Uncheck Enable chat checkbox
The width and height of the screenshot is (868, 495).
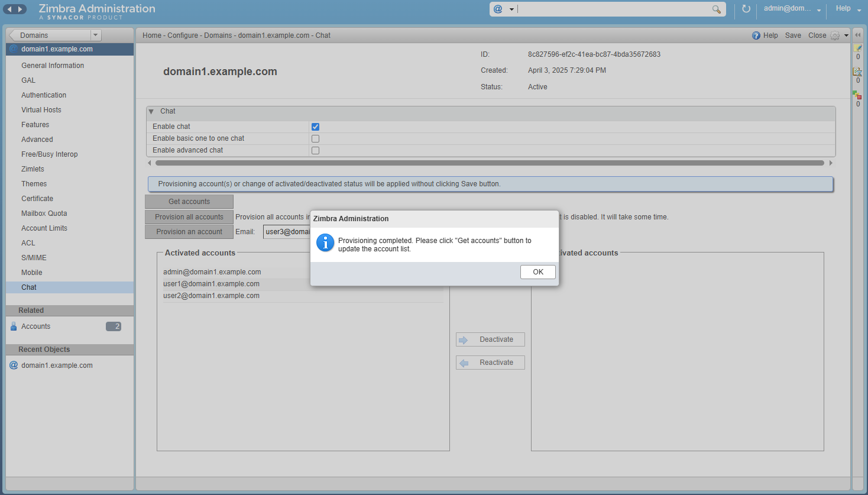[315, 127]
